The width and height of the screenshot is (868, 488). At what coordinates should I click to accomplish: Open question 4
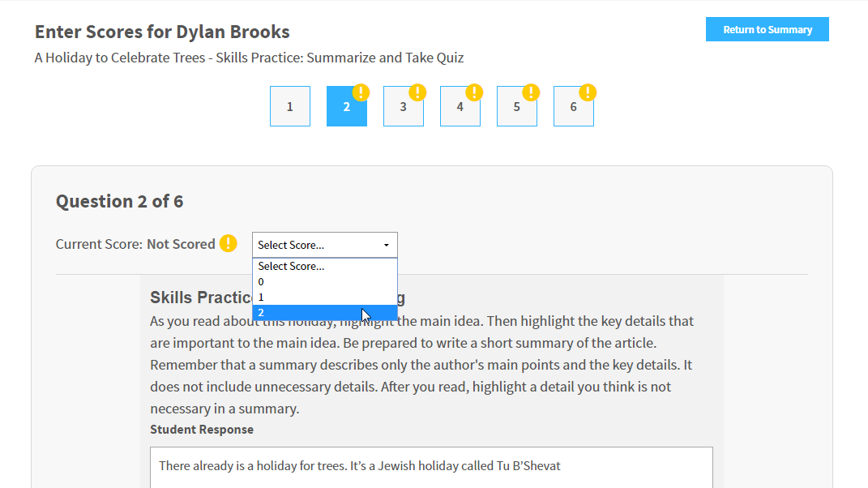coord(460,106)
